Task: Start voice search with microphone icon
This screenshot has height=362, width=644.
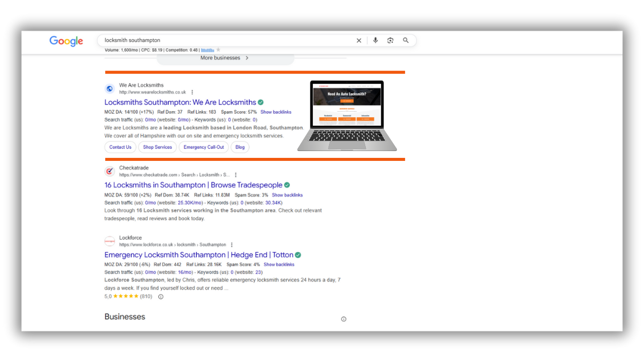Action: click(x=375, y=41)
